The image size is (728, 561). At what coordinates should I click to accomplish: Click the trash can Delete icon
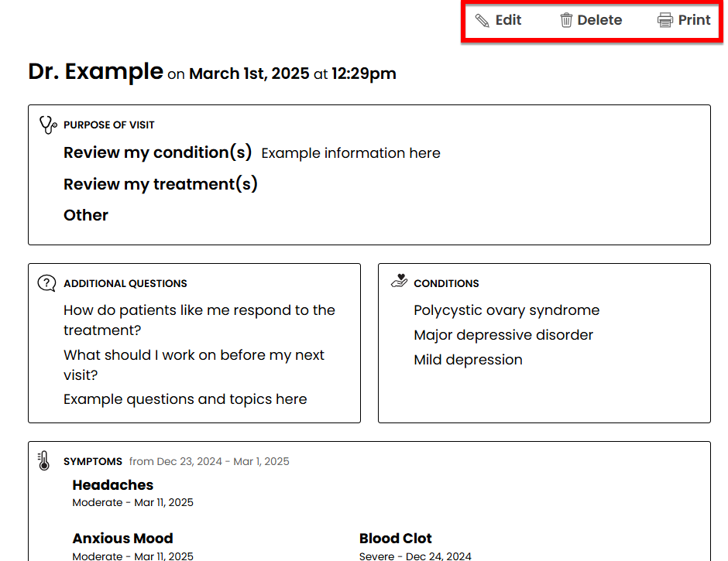[x=566, y=20]
